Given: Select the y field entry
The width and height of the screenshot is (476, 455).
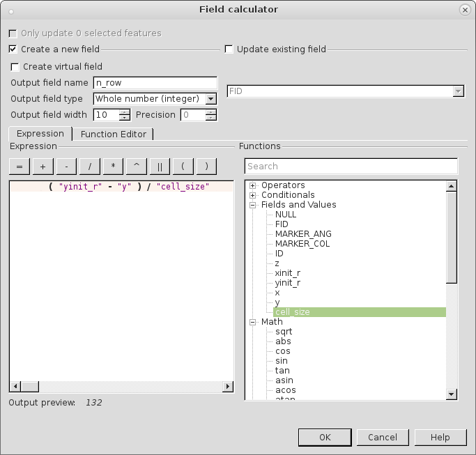Looking at the screenshot, I should click(277, 302).
